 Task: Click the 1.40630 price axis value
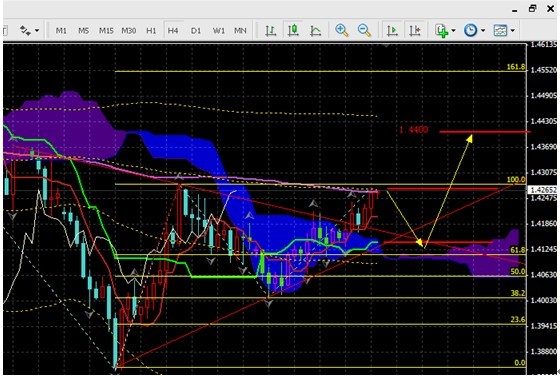[x=544, y=275]
